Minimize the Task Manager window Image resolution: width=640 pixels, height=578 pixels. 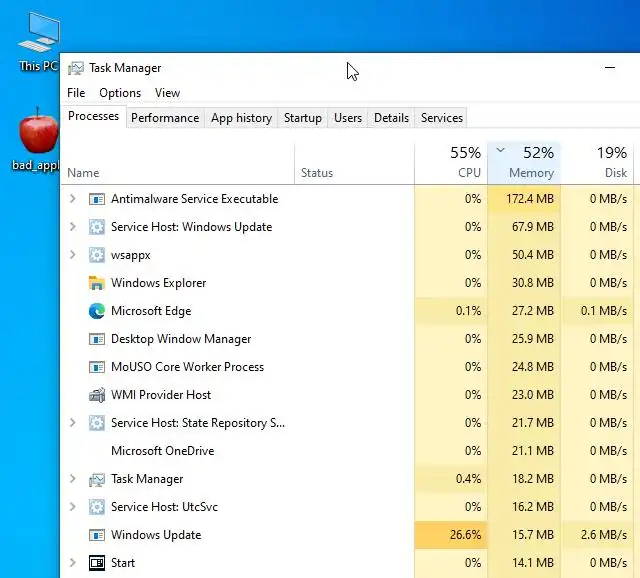click(x=610, y=68)
